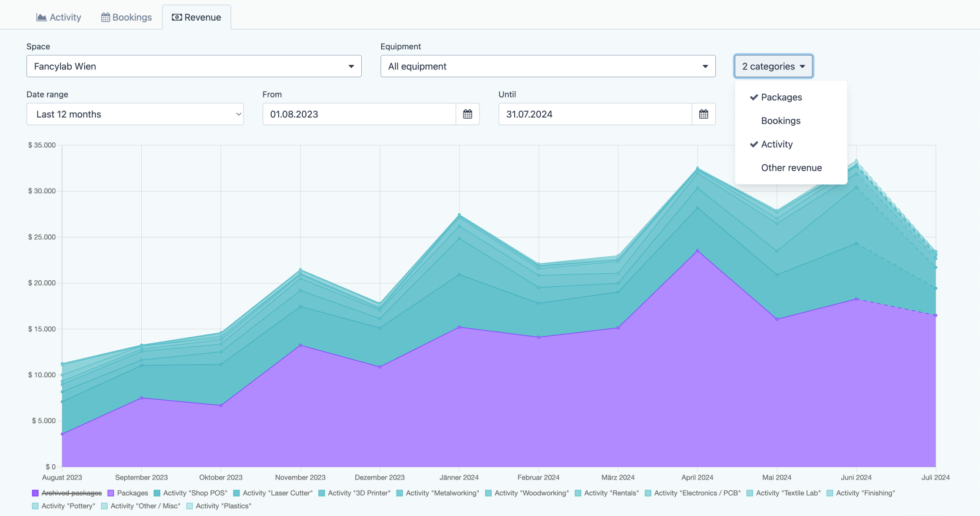Check Other revenue in the categories menu
The height and width of the screenshot is (516, 980).
click(x=791, y=167)
